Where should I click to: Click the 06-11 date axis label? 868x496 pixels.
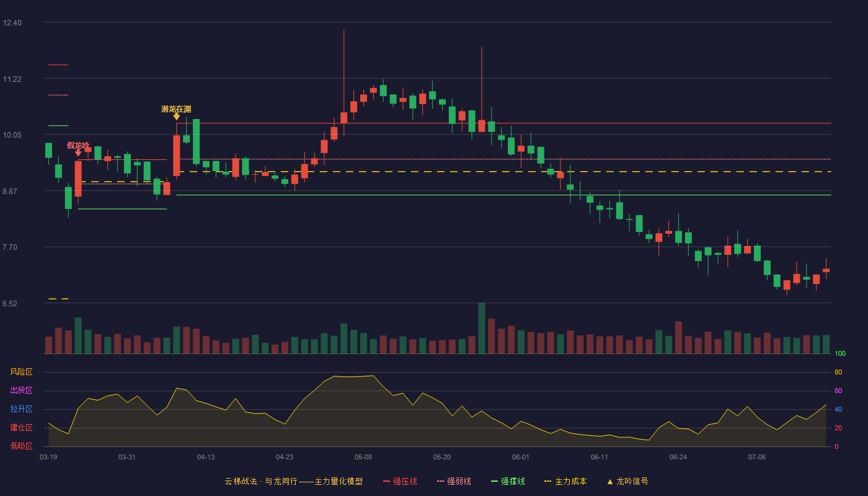tap(600, 457)
